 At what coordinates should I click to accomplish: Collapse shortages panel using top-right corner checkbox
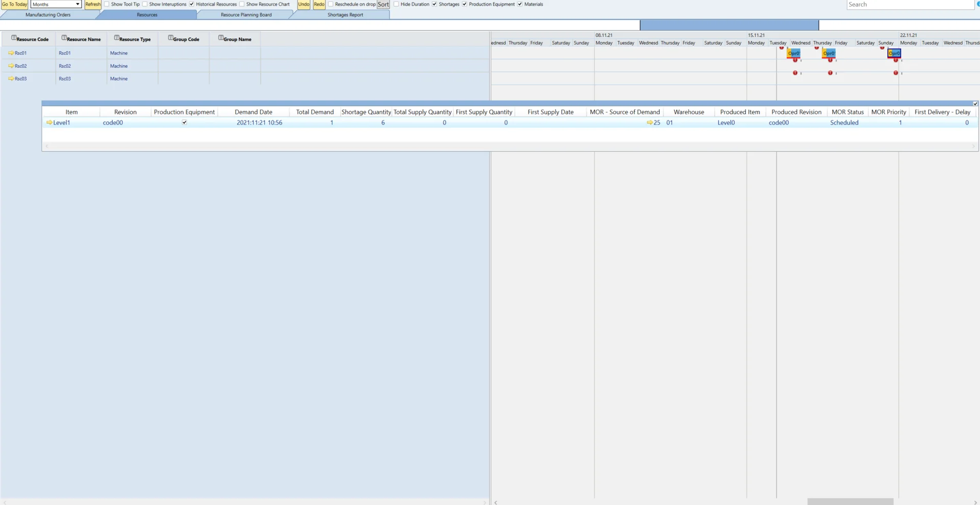coord(975,104)
